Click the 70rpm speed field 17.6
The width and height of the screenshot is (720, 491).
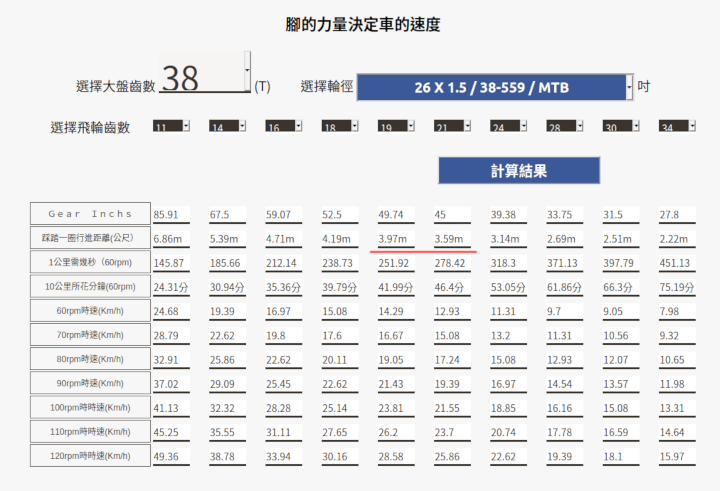coord(340,336)
